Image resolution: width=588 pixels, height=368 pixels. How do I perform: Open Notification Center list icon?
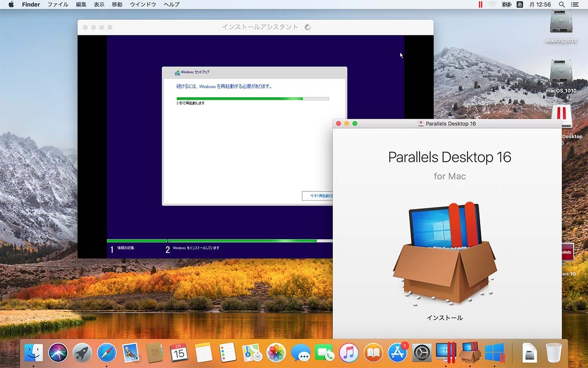[575, 4]
